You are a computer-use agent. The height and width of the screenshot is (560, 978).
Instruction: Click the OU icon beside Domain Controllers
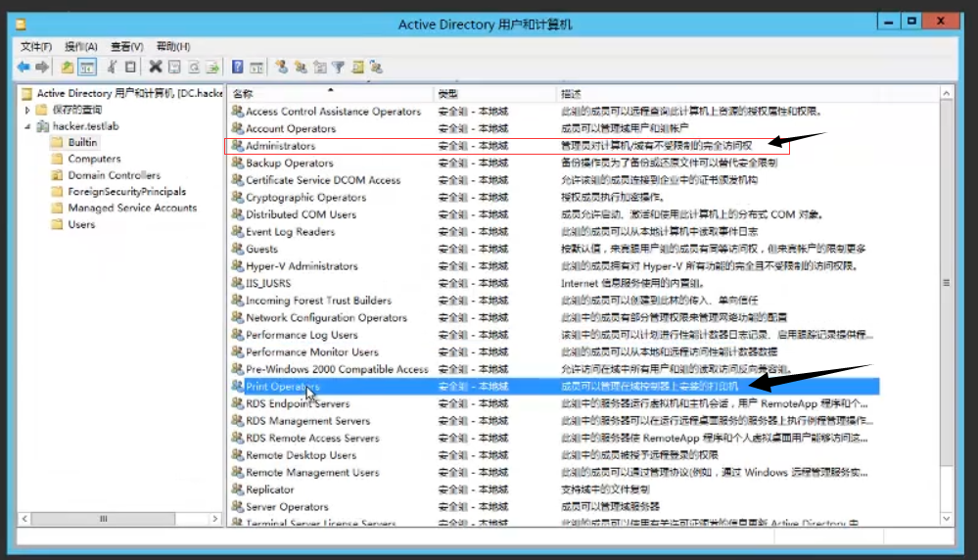click(58, 174)
